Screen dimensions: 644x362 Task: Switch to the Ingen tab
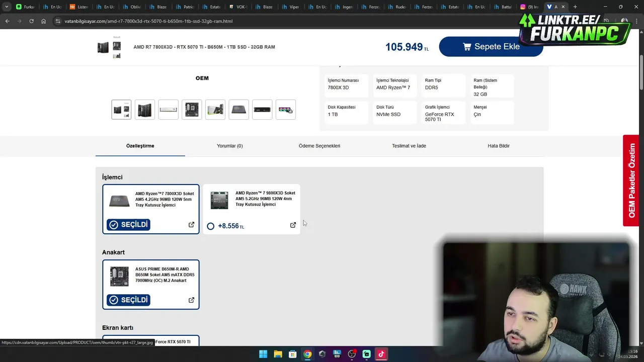pyautogui.click(x=344, y=7)
